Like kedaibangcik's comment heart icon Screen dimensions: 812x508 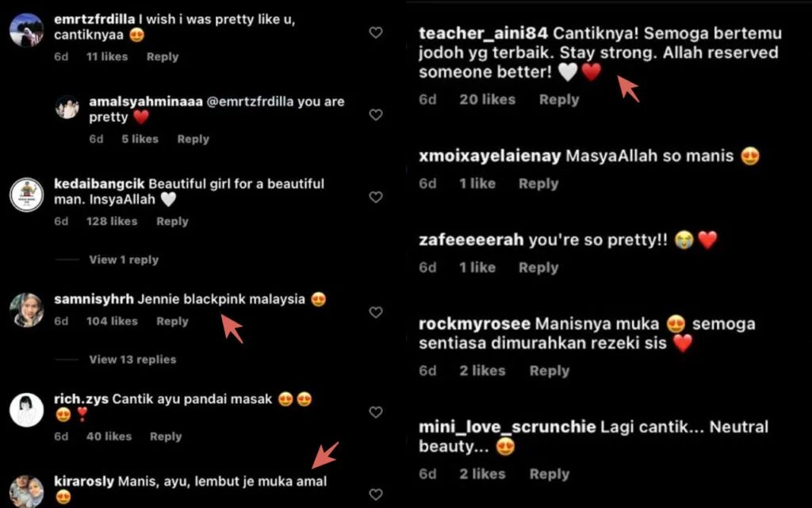point(376,198)
